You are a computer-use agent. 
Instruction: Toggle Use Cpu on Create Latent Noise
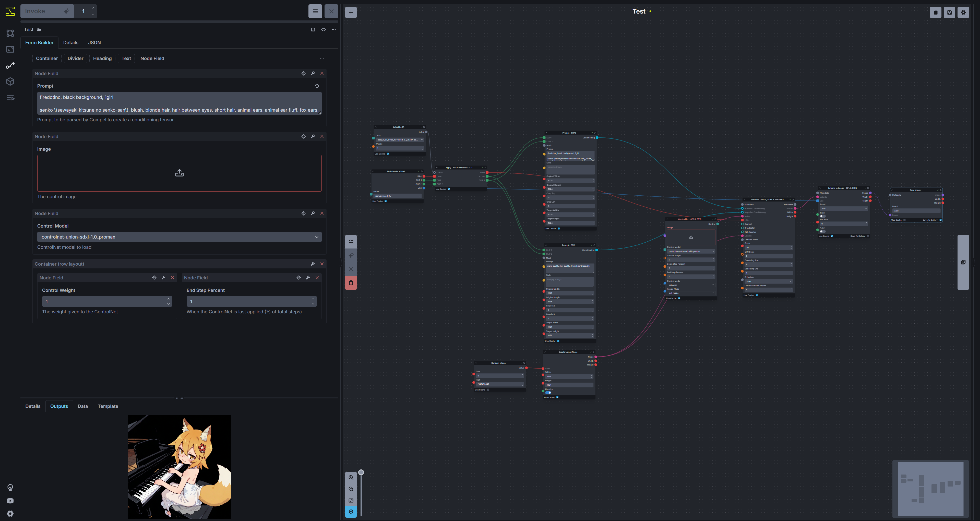click(x=548, y=393)
